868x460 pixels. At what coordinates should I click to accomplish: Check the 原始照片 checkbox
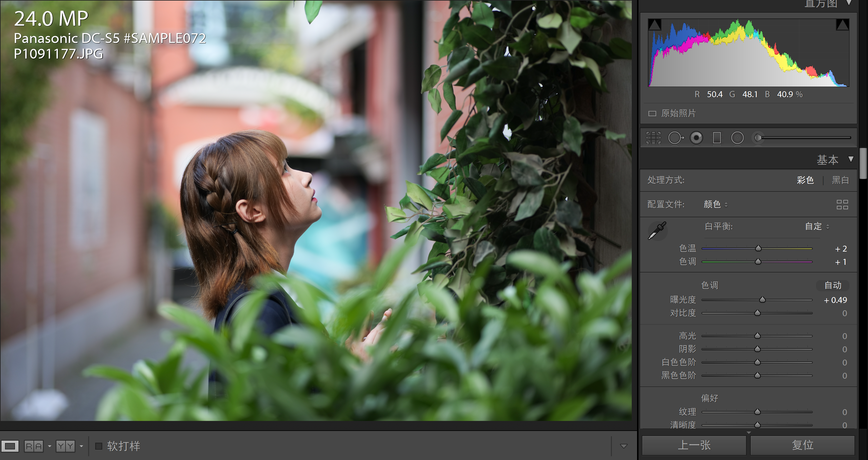(652, 114)
